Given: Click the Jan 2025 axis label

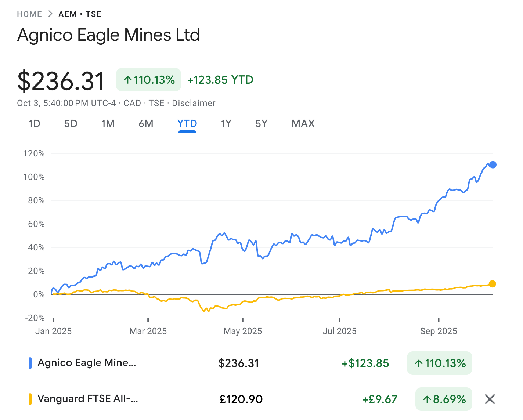Looking at the screenshot, I should (53, 331).
